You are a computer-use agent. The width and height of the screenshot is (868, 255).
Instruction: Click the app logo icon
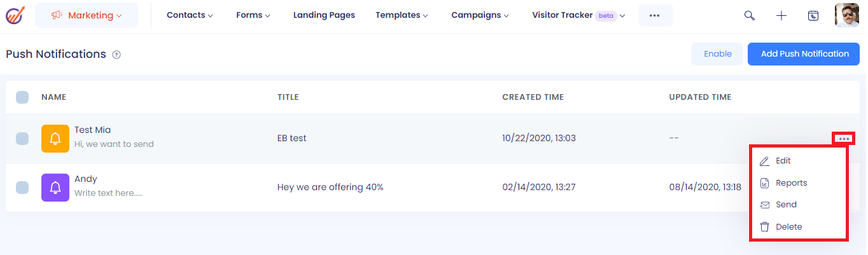click(x=15, y=15)
